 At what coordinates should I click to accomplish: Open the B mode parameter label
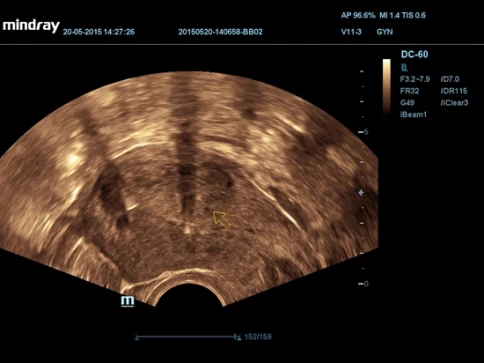click(x=404, y=68)
